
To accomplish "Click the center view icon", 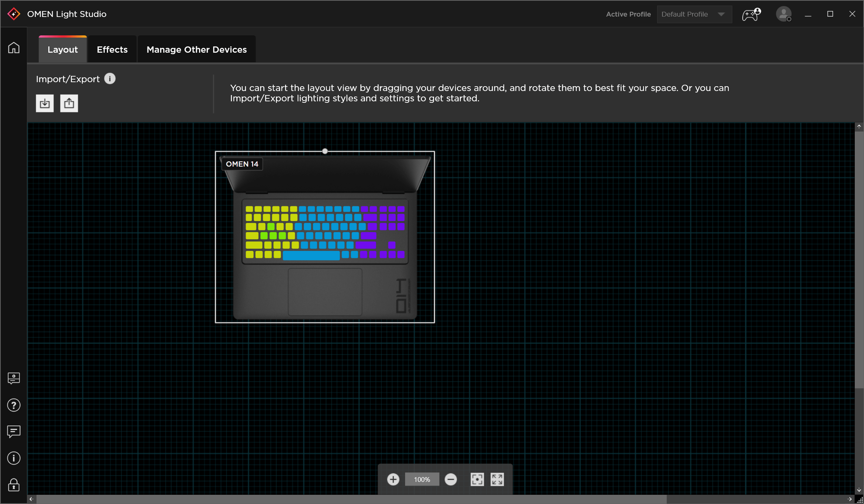I will click(x=477, y=479).
